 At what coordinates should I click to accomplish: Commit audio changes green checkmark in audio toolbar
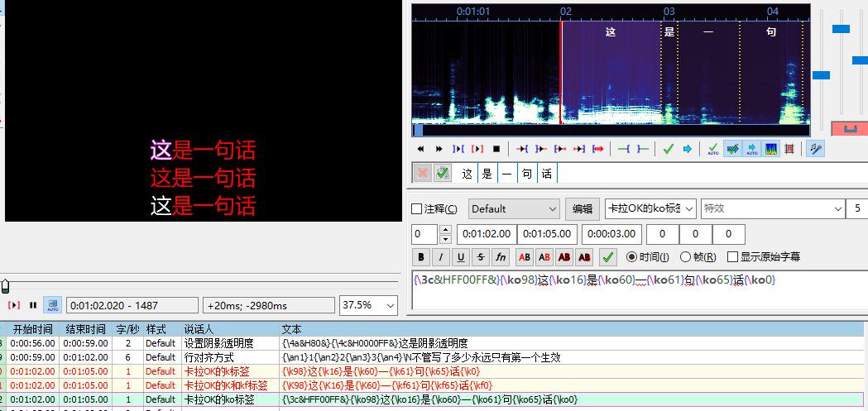point(668,149)
